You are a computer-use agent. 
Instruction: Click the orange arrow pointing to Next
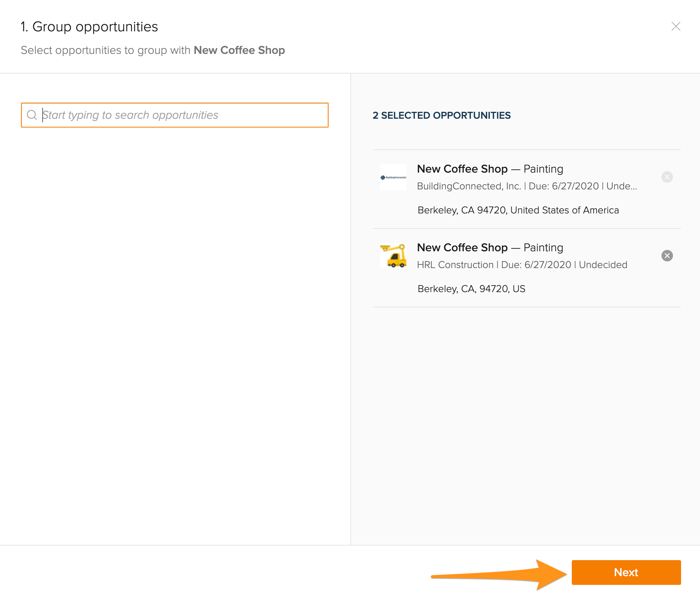499,575
